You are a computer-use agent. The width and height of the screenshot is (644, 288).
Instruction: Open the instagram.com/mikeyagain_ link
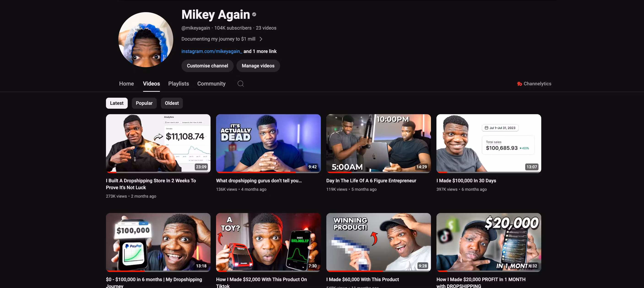coord(211,51)
